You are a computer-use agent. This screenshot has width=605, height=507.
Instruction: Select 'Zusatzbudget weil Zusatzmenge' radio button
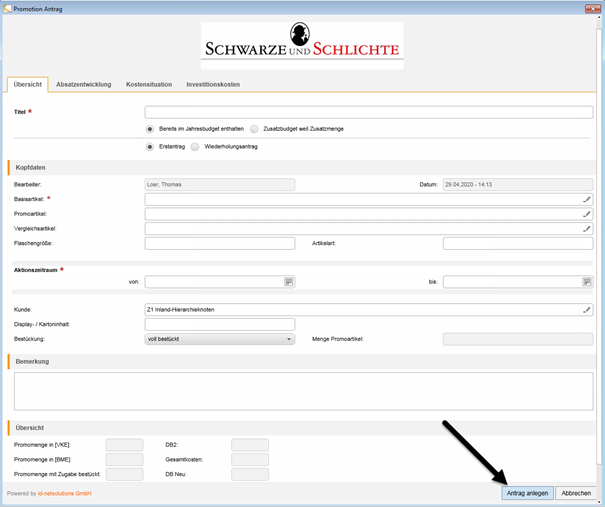(255, 129)
